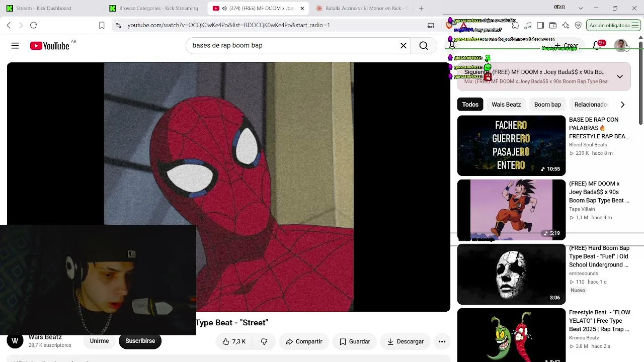Go to the YouTube home logo
The image size is (644, 362).
[50, 46]
